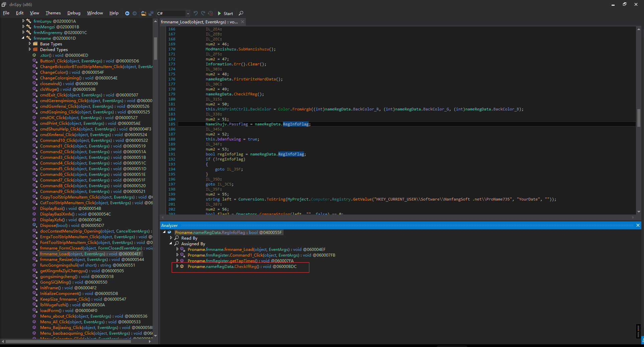The image size is (644, 347).
Task: Open the Window menu
Action: tap(95, 13)
